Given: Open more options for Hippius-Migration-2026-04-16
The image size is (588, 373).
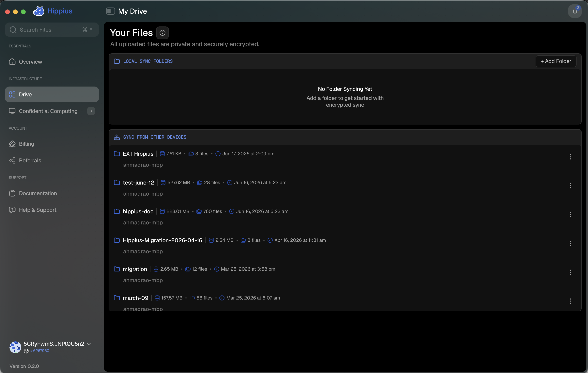Looking at the screenshot, I should pos(570,243).
